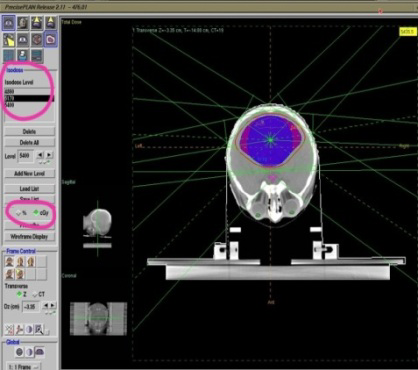Click the contrast half-circle icon in Global section
Image resolution: width=418 pixels, height=370 pixels.
pyautogui.click(x=29, y=352)
